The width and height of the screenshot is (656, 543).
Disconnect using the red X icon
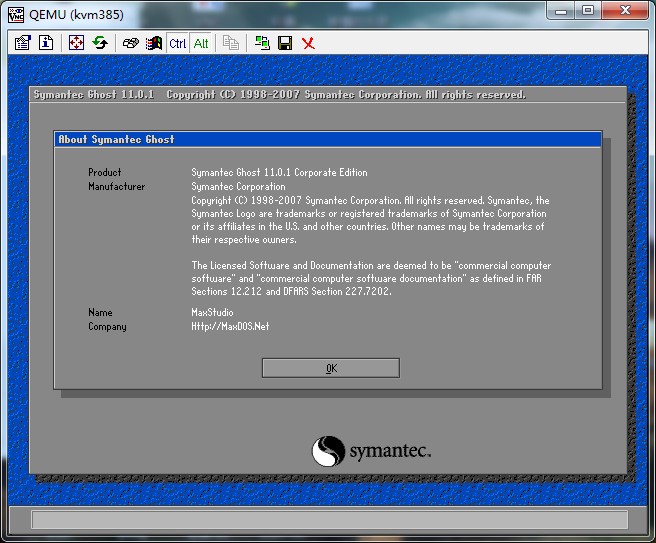(x=308, y=43)
